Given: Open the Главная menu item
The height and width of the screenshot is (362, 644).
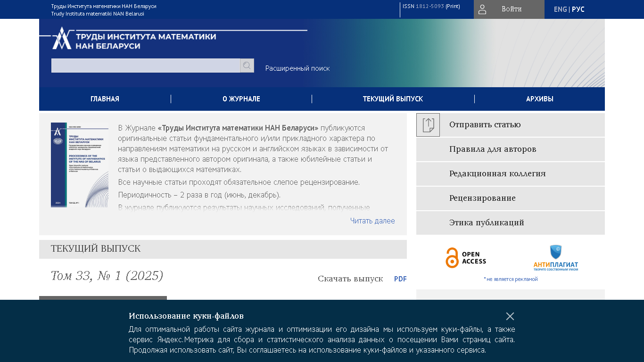Looking at the screenshot, I should (x=105, y=99).
